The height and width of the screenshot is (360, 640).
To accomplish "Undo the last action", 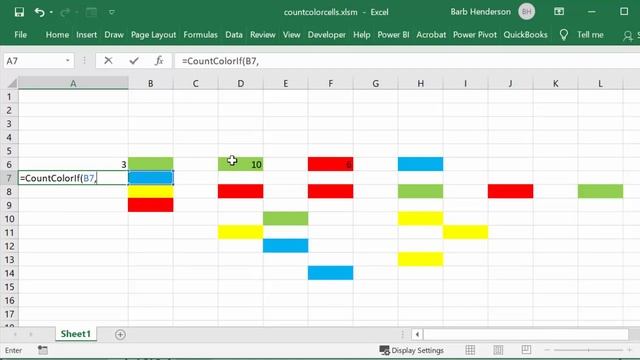I will (39, 12).
